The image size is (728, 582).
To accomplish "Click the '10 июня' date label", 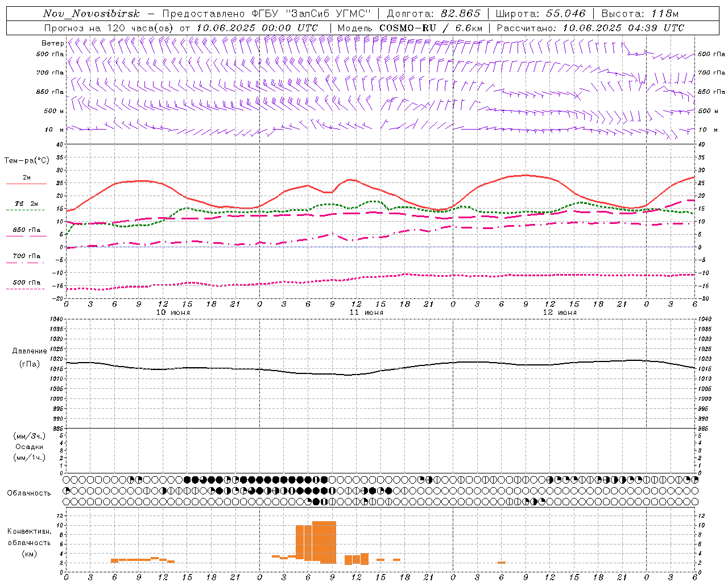I will [x=173, y=313].
